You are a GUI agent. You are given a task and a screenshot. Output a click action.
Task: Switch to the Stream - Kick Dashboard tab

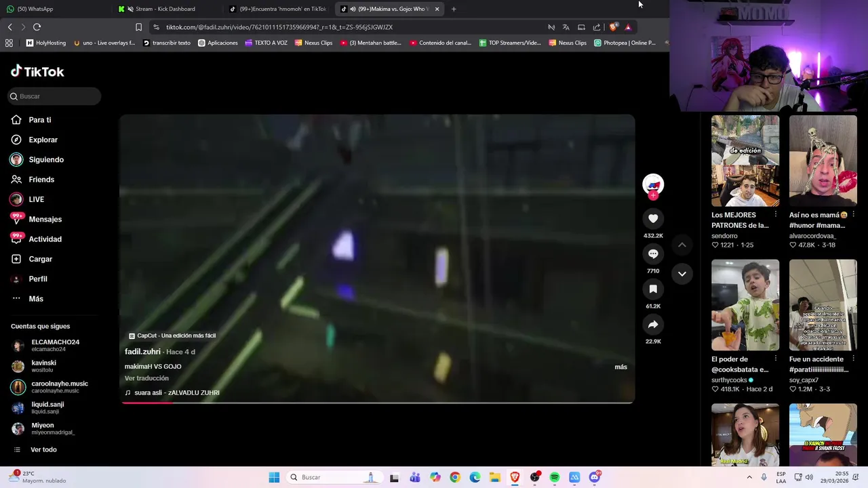(x=166, y=9)
